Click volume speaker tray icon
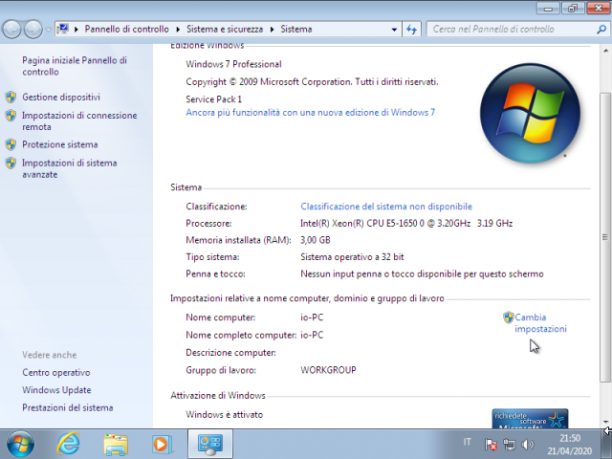Screen dimensions: 612x459 [527, 444]
